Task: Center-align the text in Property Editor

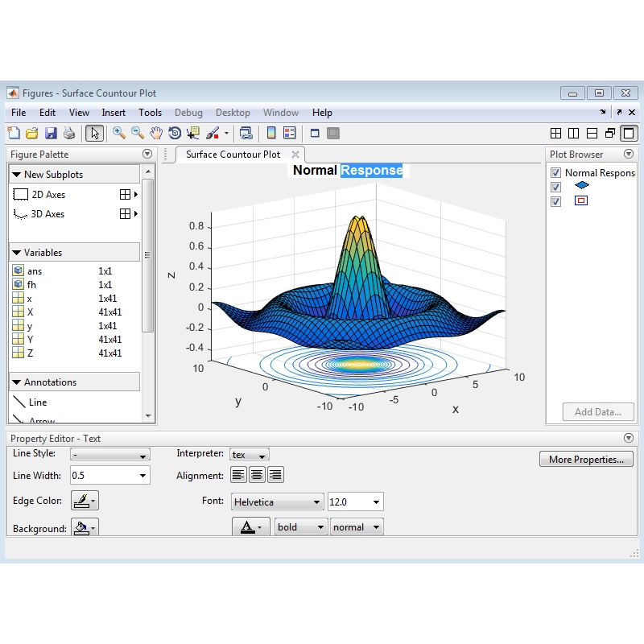Action: [257, 476]
